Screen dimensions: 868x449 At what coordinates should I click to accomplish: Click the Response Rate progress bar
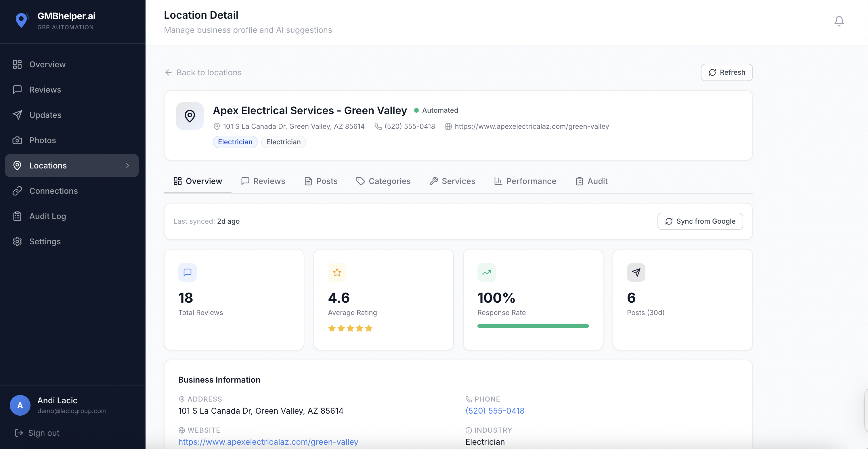(x=533, y=326)
